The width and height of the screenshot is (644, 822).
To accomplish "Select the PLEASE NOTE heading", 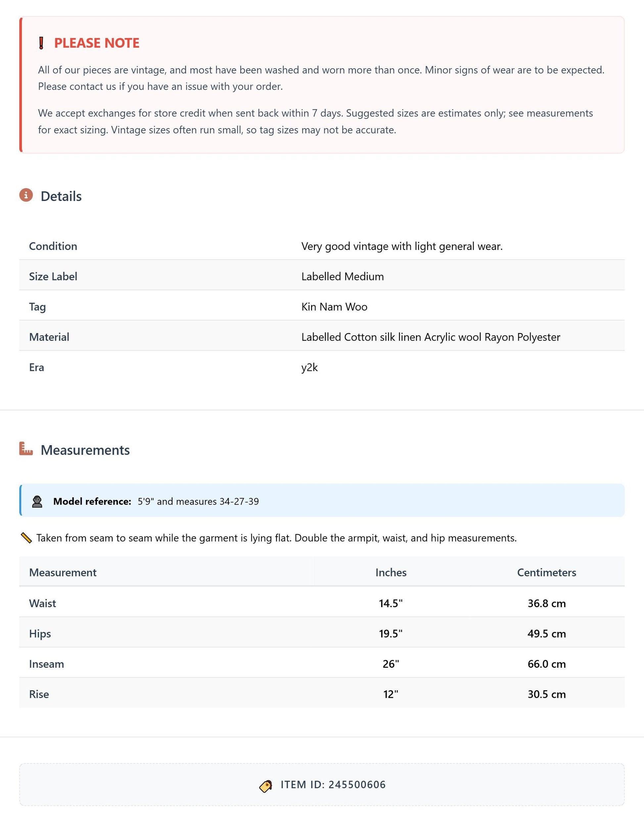I will click(97, 43).
